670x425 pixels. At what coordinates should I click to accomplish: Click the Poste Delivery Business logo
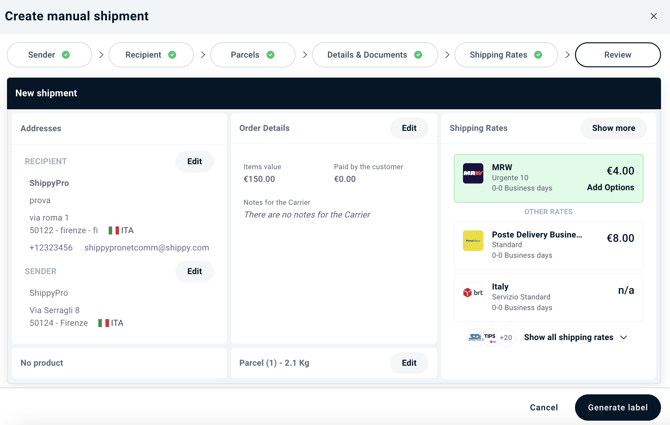[x=473, y=241]
